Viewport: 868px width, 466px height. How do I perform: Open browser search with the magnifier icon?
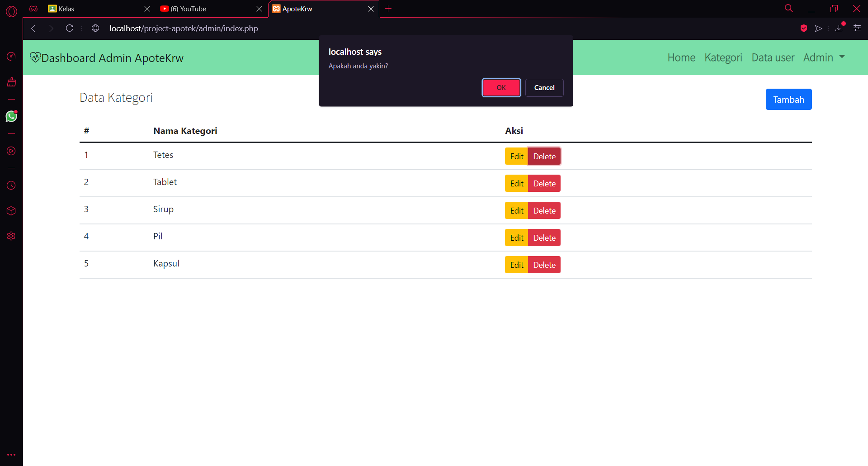point(788,8)
